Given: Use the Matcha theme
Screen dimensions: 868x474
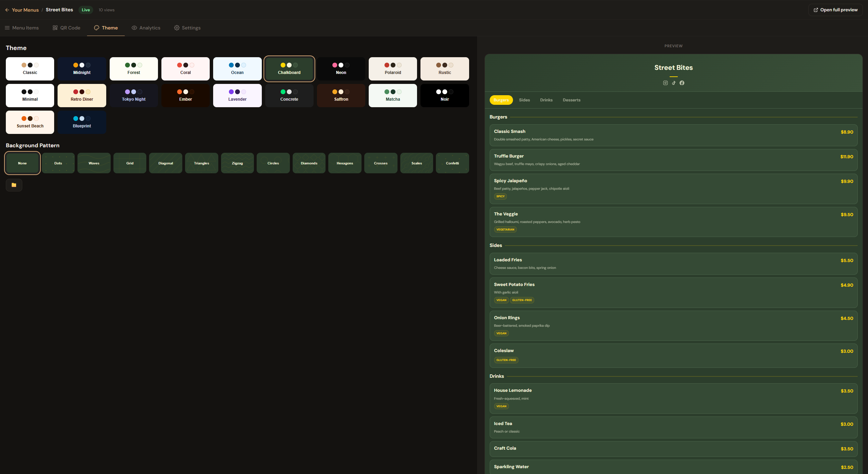Looking at the screenshot, I should click(x=393, y=96).
